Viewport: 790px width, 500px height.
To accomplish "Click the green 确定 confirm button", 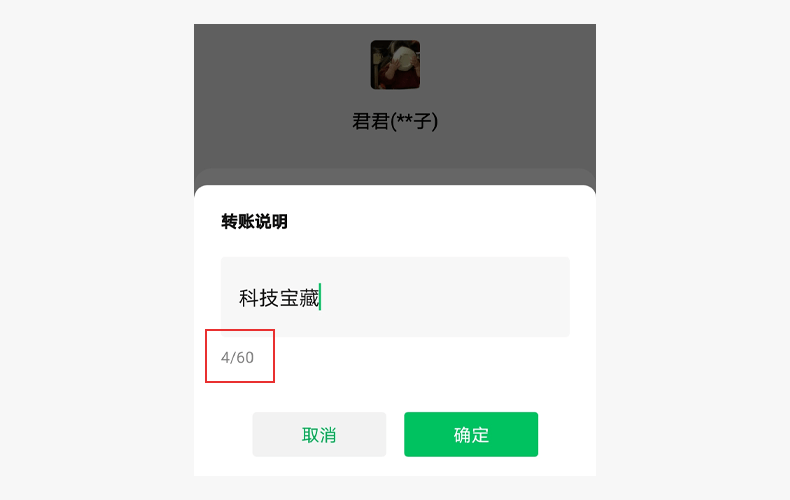I will pos(471,434).
